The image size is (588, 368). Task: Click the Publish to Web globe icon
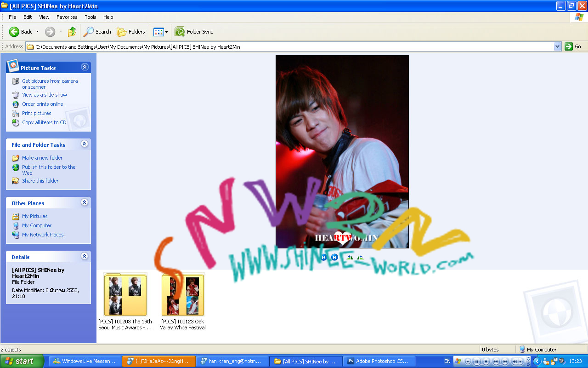click(x=16, y=167)
